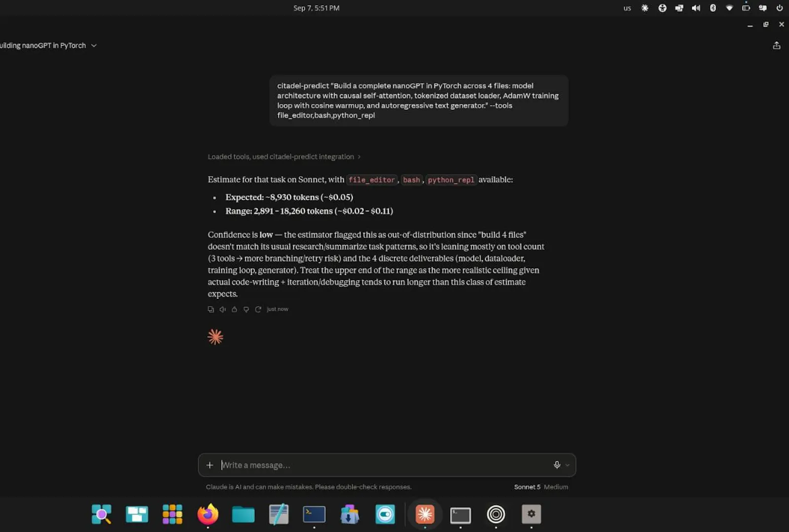The height and width of the screenshot is (532, 789).
Task: Open the software store package icon in the dock
Action: [x=350, y=514]
